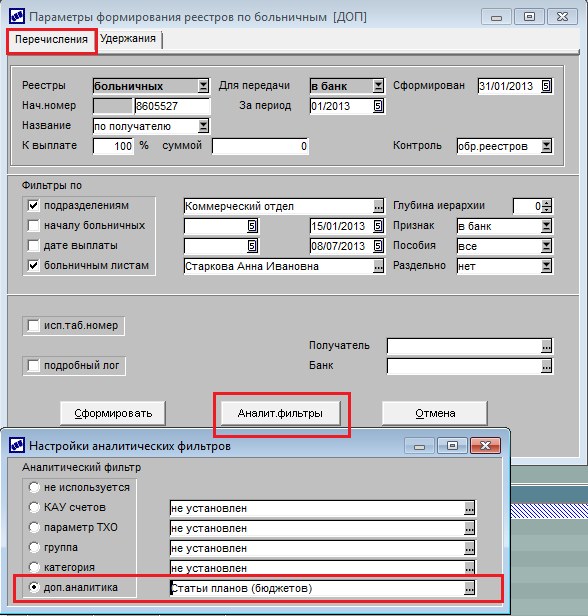Increase Глубина иерархии spinner value
The image size is (588, 616).
(547, 203)
